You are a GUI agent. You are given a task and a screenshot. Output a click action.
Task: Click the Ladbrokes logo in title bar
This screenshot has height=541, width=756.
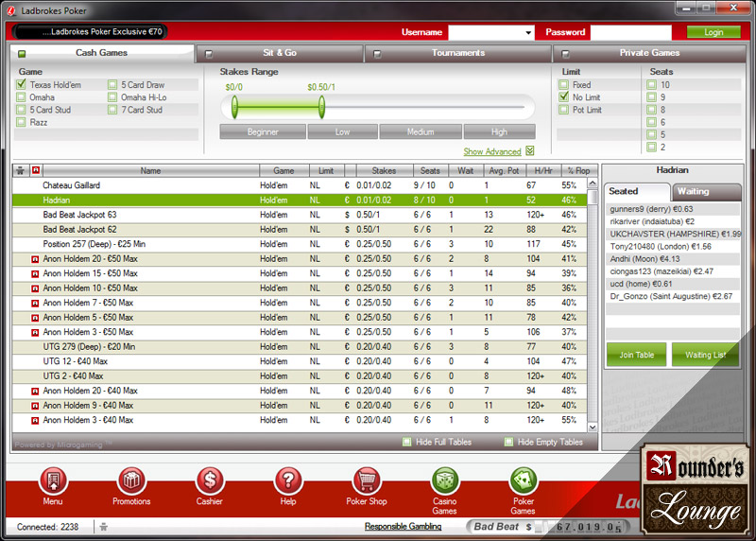(11, 10)
